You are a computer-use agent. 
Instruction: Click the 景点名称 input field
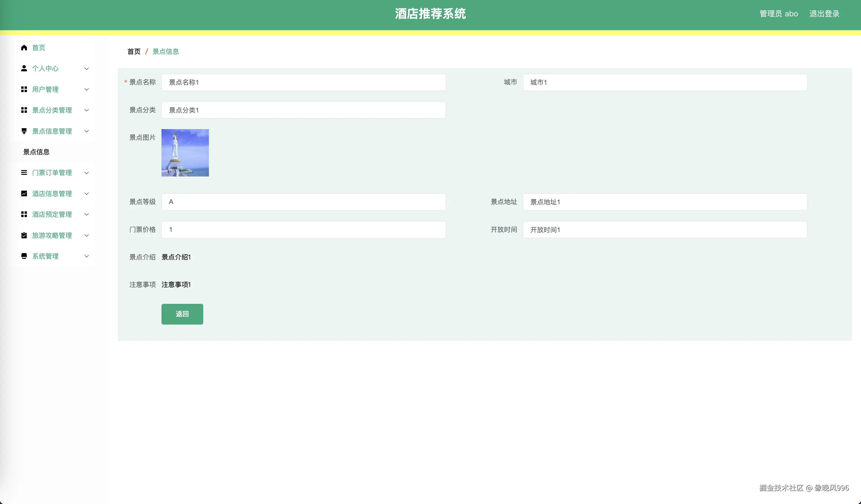point(303,82)
